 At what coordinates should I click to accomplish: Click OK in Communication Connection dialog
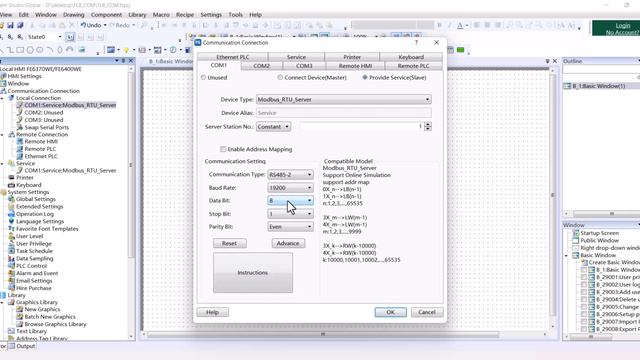coord(391,312)
